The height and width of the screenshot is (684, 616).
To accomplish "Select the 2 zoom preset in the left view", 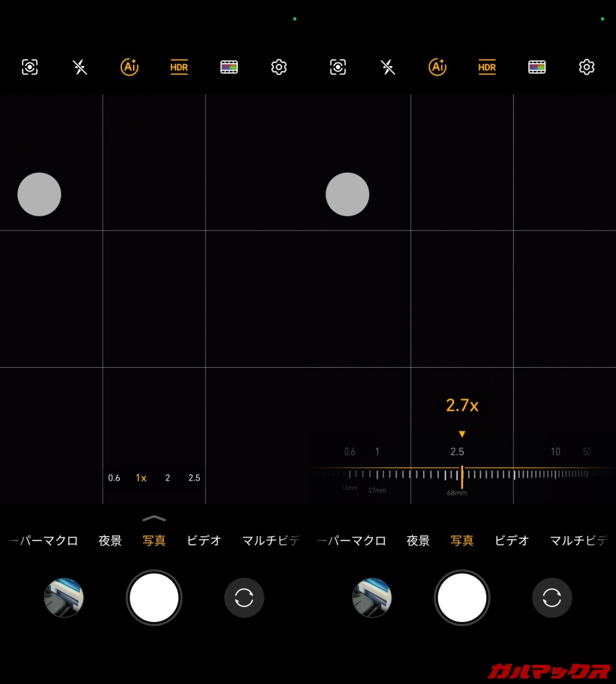I will (168, 478).
